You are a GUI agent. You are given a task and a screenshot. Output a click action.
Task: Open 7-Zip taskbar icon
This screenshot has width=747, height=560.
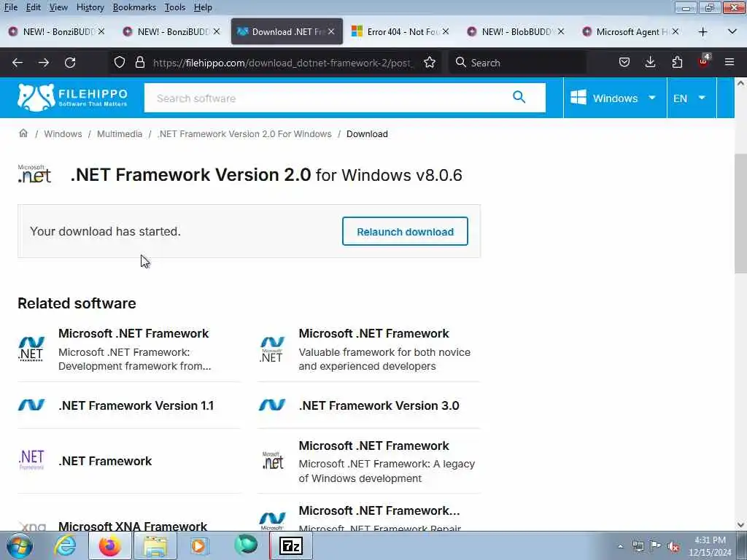(x=291, y=545)
